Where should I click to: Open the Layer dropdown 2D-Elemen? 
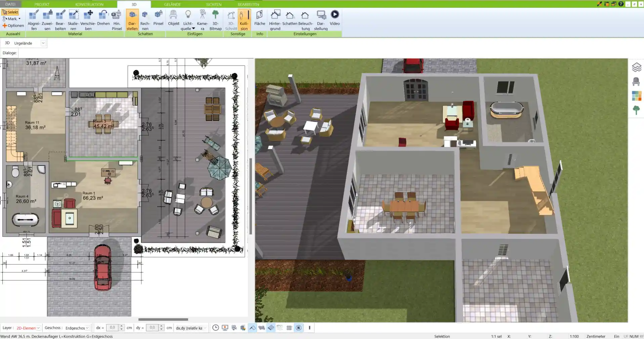28,328
